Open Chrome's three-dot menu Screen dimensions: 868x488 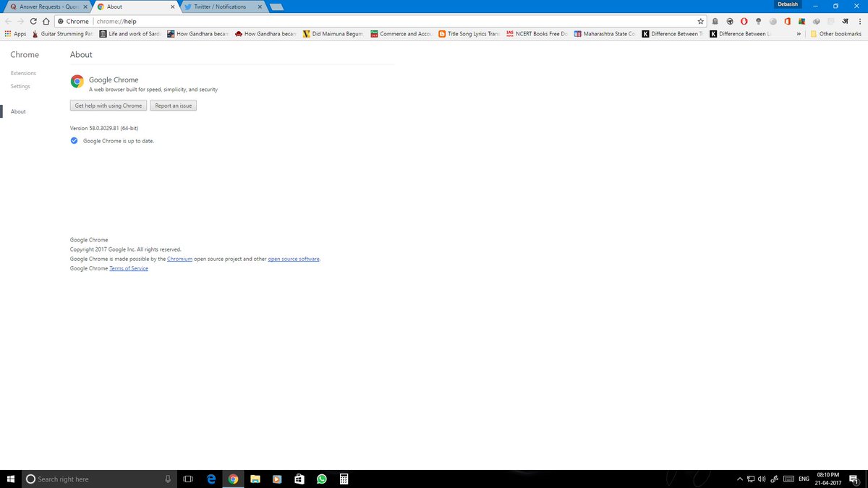(859, 22)
